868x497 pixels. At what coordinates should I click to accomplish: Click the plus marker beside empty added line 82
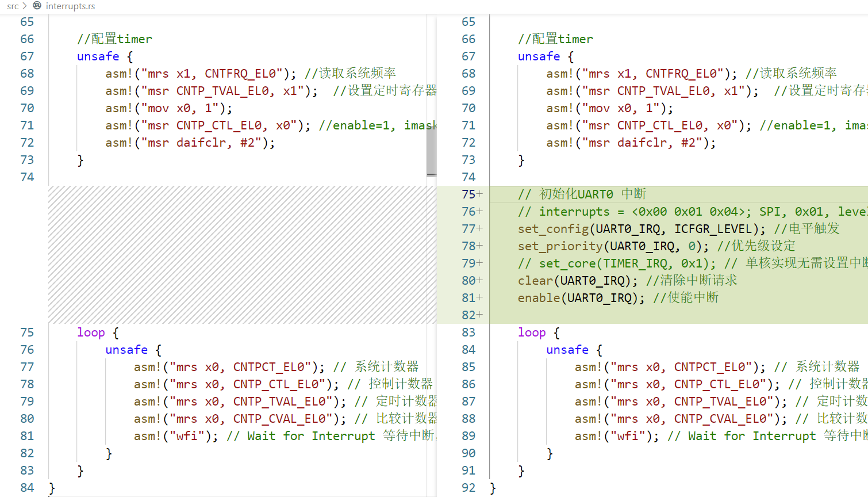[479, 315]
